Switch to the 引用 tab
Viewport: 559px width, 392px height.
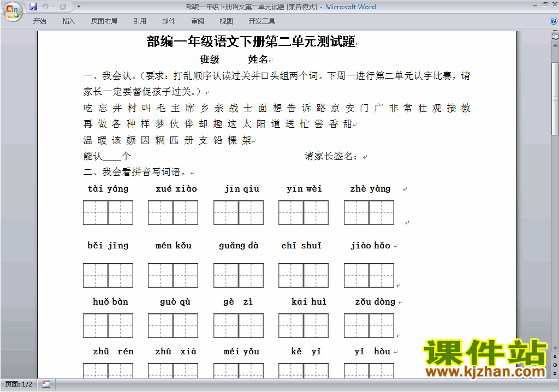pos(140,21)
